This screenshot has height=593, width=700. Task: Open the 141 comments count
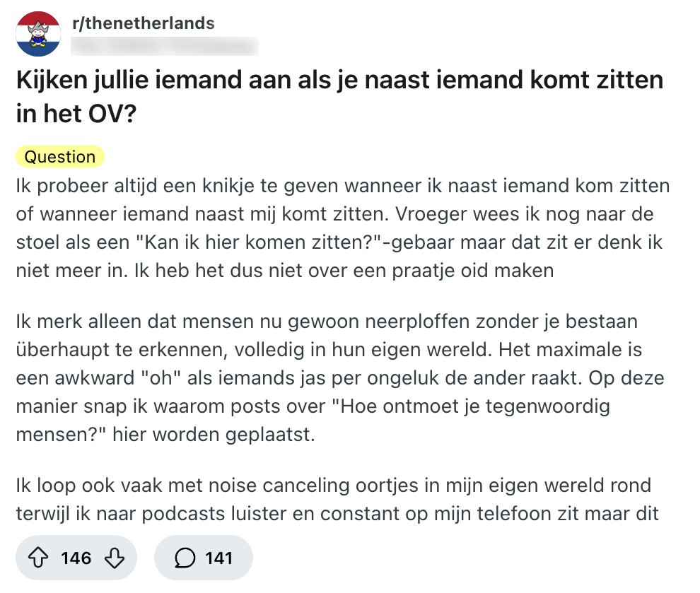click(x=219, y=558)
